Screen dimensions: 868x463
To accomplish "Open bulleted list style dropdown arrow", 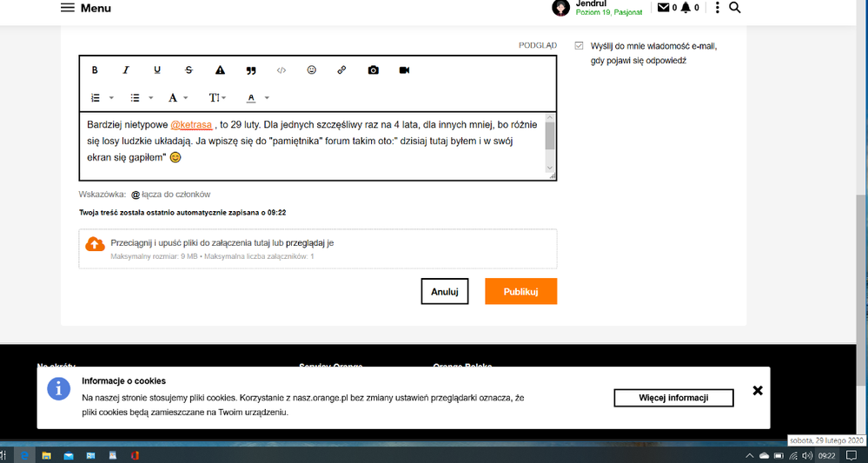I will click(150, 98).
